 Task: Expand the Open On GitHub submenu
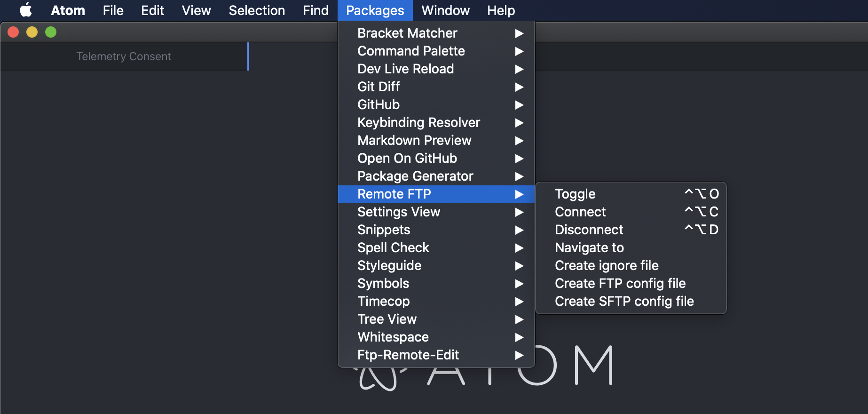coord(436,159)
